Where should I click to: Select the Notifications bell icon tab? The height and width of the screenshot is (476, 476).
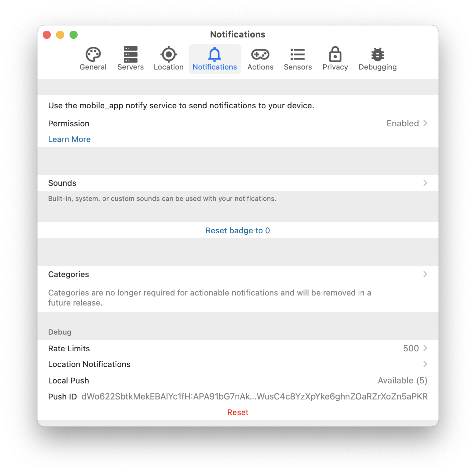pyautogui.click(x=215, y=59)
